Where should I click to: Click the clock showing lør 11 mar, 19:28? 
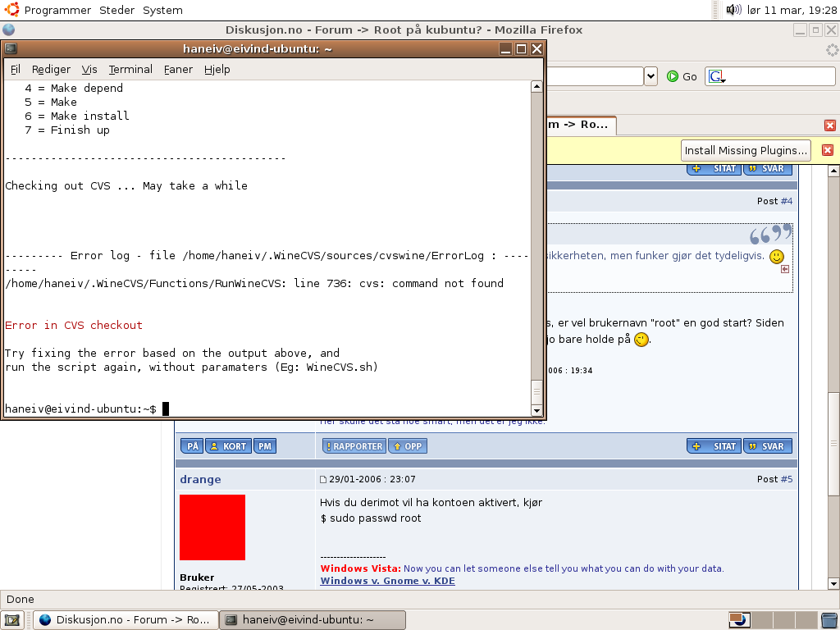tap(792, 10)
